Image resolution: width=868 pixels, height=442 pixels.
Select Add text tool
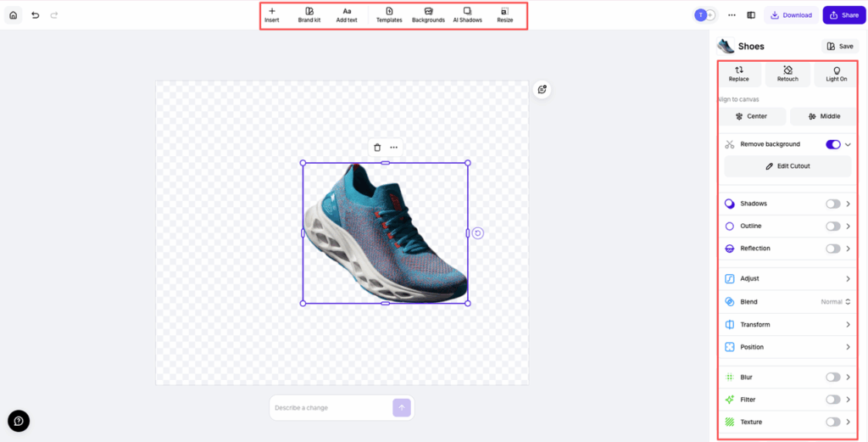347,15
